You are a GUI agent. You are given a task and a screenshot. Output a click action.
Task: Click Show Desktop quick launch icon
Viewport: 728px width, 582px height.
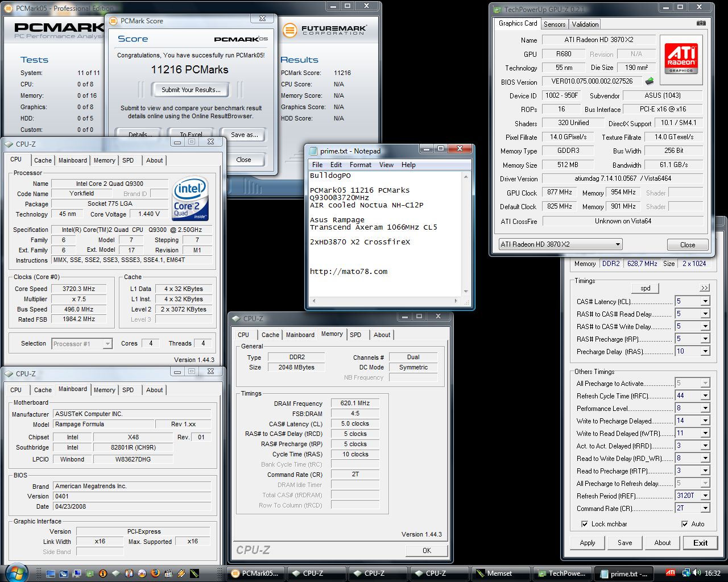pyautogui.click(x=51, y=573)
